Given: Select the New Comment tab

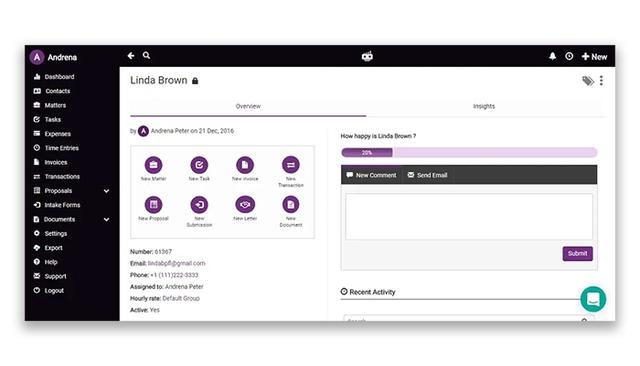Looking at the screenshot, I should pyautogui.click(x=371, y=175).
